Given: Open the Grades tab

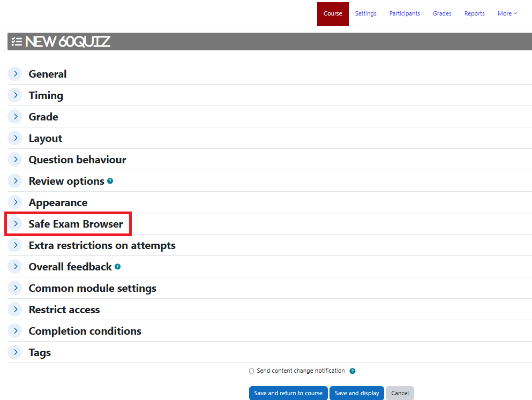Looking at the screenshot, I should coord(442,13).
